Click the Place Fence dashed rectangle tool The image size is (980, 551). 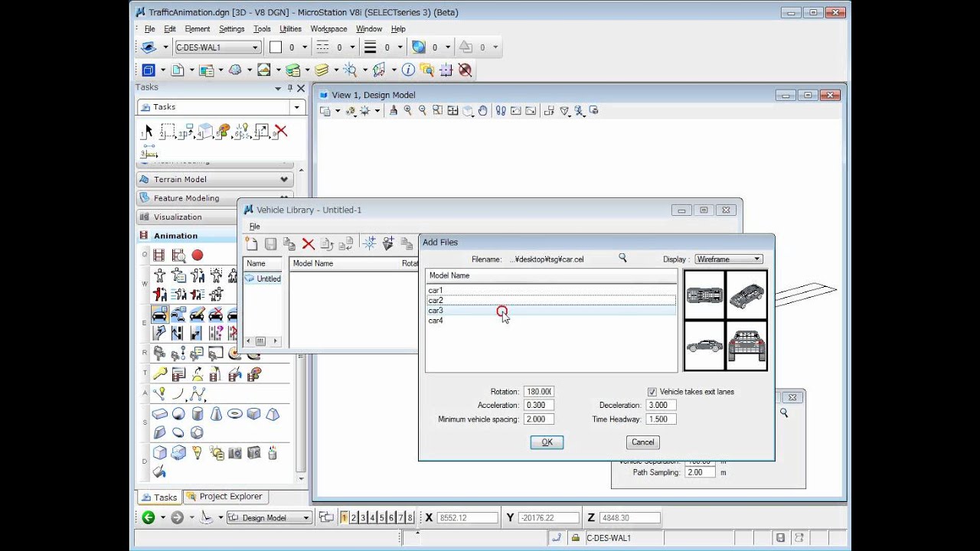(168, 131)
